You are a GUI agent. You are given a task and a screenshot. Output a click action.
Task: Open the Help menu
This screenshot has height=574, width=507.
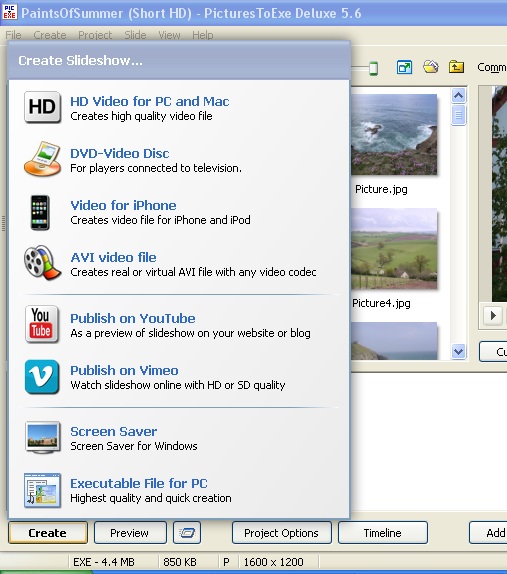tap(202, 35)
